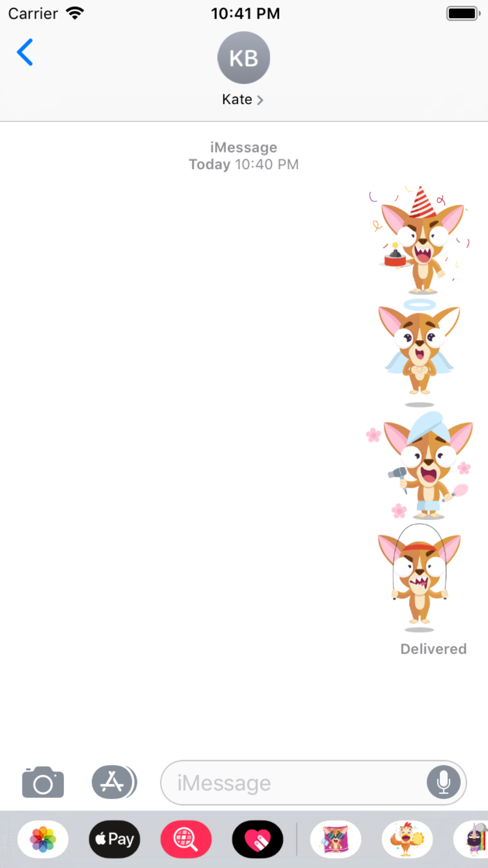Open the camera icon
The height and width of the screenshot is (868, 488).
point(43,782)
